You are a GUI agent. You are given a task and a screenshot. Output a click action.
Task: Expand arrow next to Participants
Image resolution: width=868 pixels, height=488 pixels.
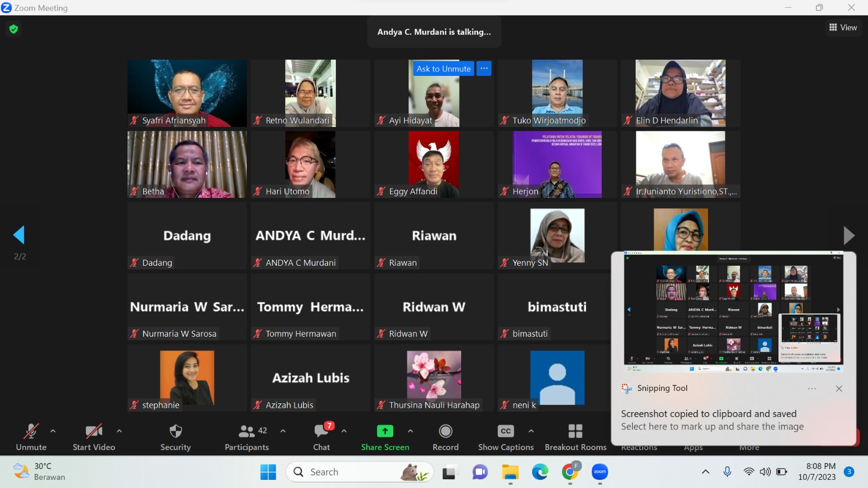[283, 431]
